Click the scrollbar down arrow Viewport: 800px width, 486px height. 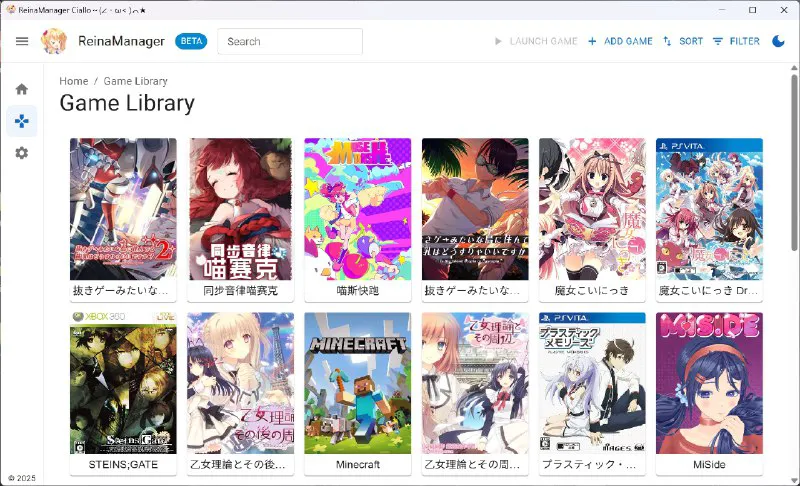[794, 480]
